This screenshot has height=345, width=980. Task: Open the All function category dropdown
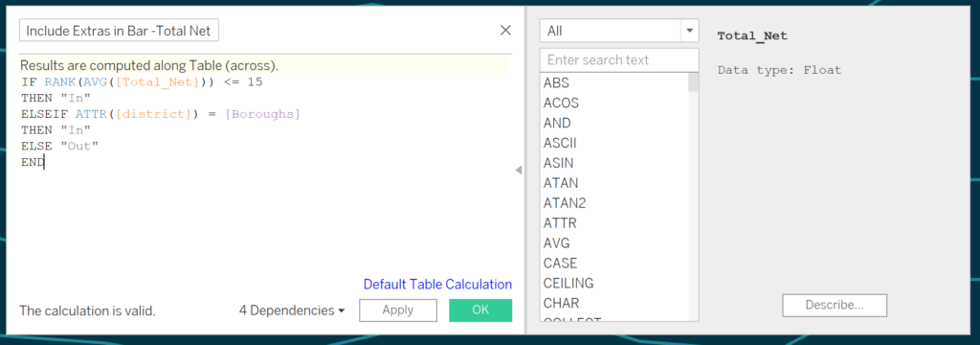click(x=619, y=31)
